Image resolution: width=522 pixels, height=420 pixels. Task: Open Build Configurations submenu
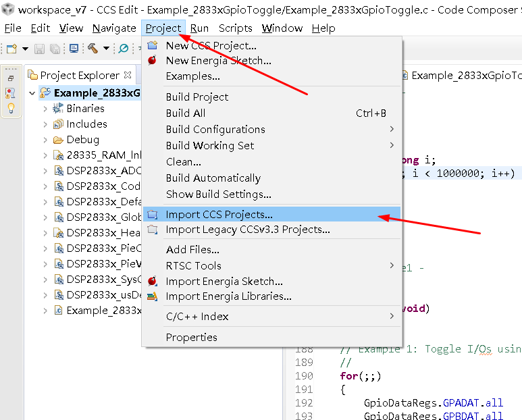pyautogui.click(x=271, y=129)
